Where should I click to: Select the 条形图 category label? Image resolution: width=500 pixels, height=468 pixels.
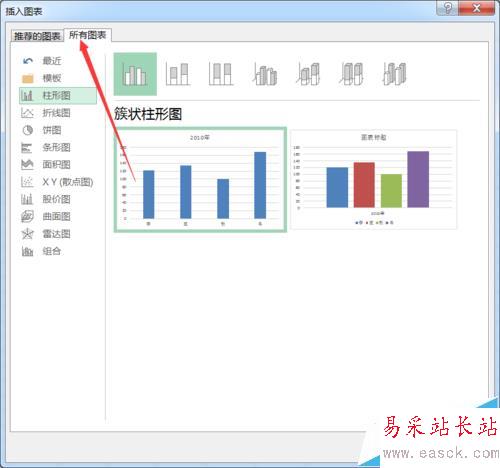[x=57, y=148]
